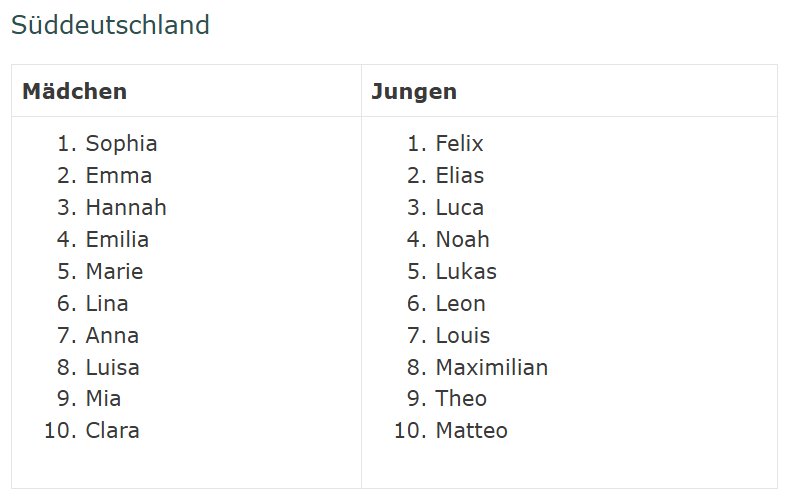Screen dimensions: 786x499
Task: Click the name Emma in list
Action: pyautogui.click(x=119, y=176)
